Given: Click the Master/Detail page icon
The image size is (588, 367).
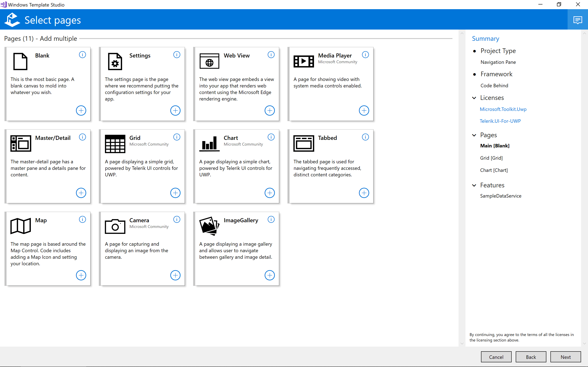Looking at the screenshot, I should pyautogui.click(x=20, y=143).
